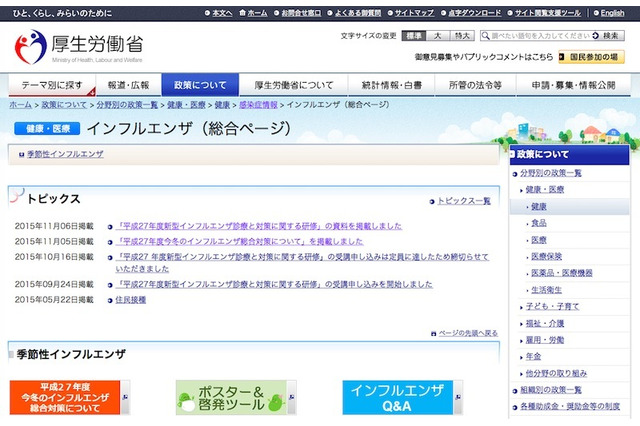Screen dimensions: 640x426
Task: Click breadcrumb ホーム link
Action: click(x=20, y=105)
